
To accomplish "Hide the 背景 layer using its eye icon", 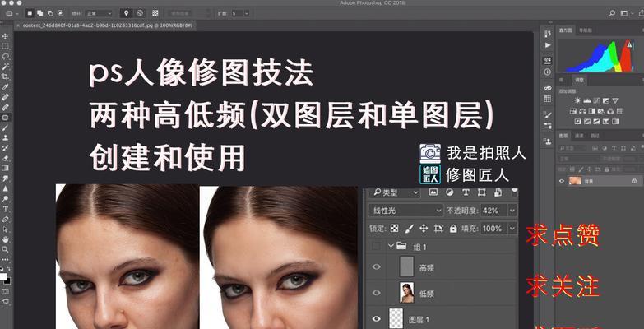I will [562, 181].
